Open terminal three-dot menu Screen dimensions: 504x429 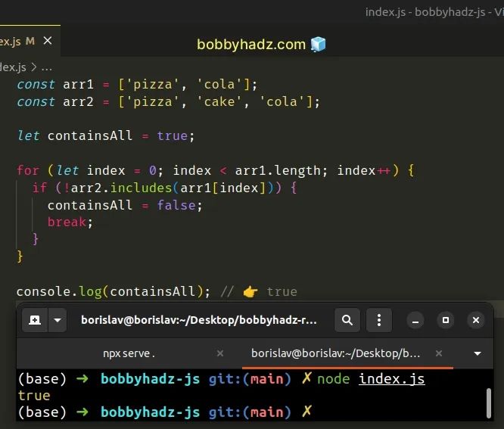pos(379,320)
